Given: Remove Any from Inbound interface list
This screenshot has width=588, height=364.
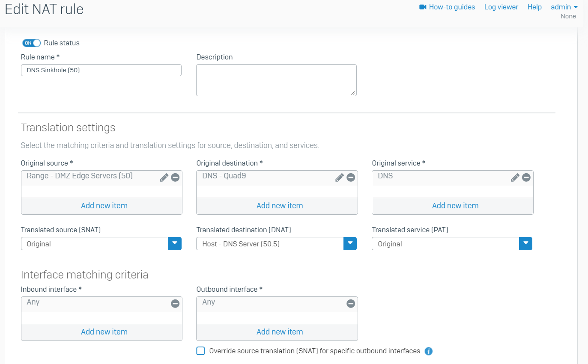Looking at the screenshot, I should coord(175,304).
